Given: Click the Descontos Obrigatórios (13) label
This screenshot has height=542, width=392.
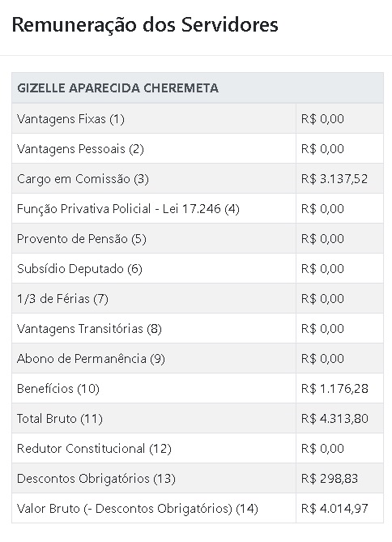Looking at the screenshot, I should 96,479.
